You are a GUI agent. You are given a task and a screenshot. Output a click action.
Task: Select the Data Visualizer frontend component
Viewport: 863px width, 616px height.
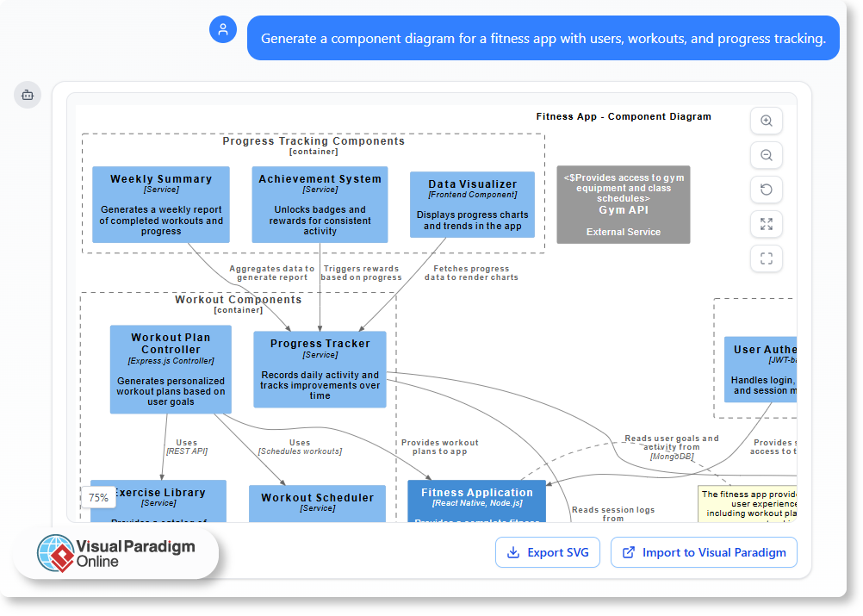pyautogui.click(x=472, y=204)
